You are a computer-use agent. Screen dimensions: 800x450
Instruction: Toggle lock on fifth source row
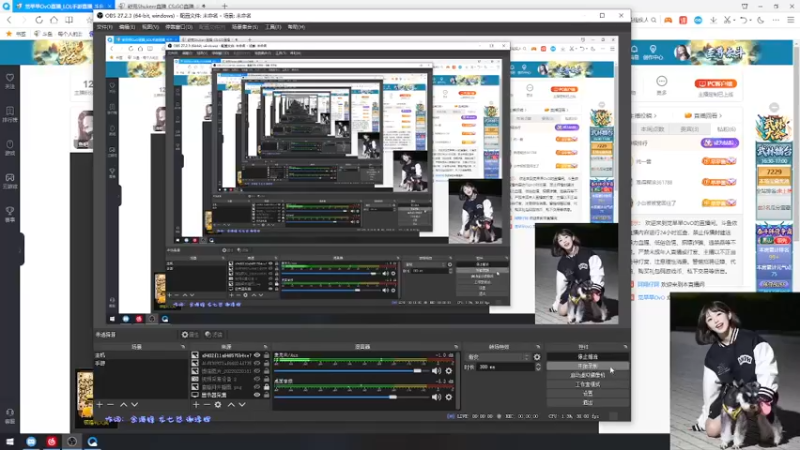266,387
